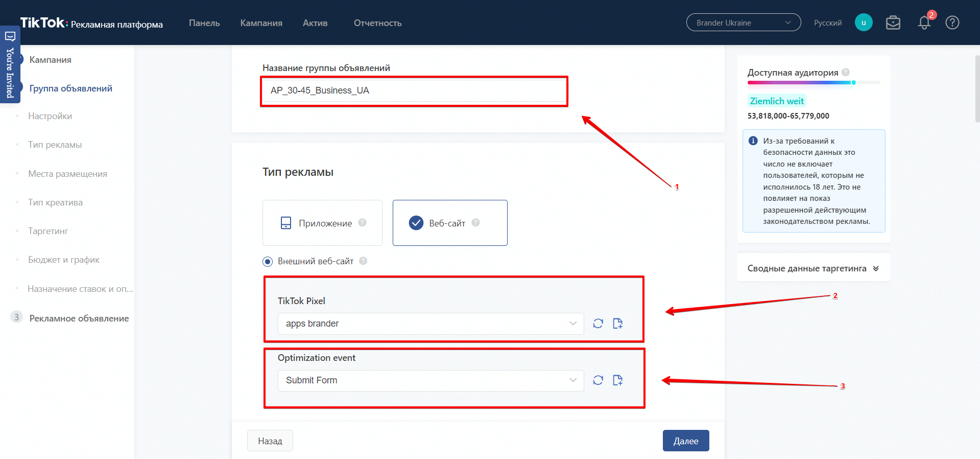Refresh the TikTok Pixel list

(x=598, y=324)
